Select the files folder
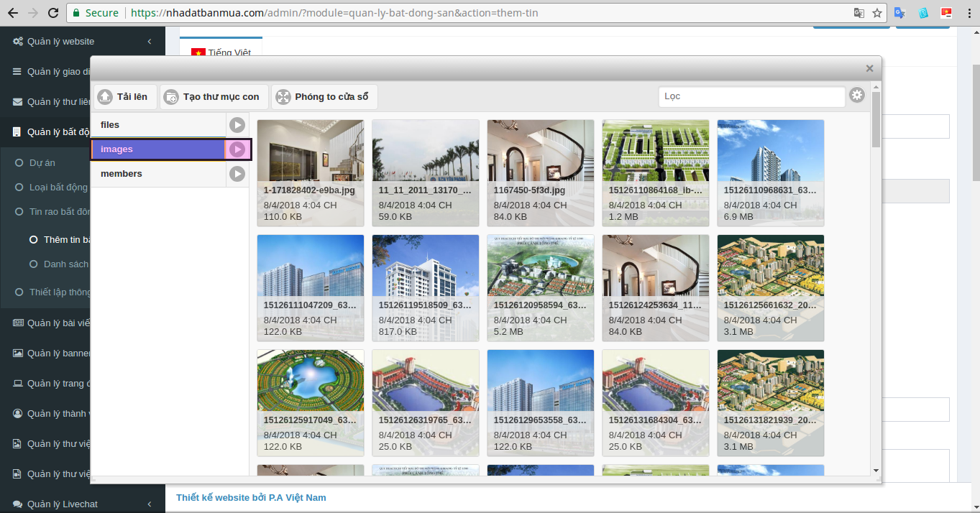 (158, 125)
